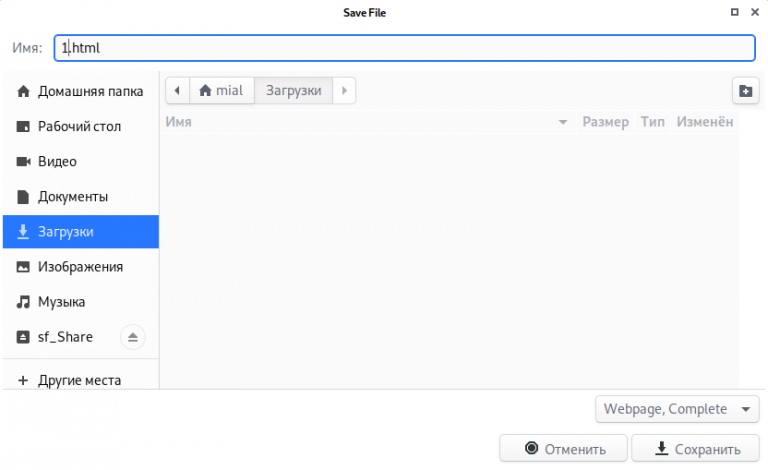Sort files by the Размер column
This screenshot has width=768, height=470.
coord(605,122)
